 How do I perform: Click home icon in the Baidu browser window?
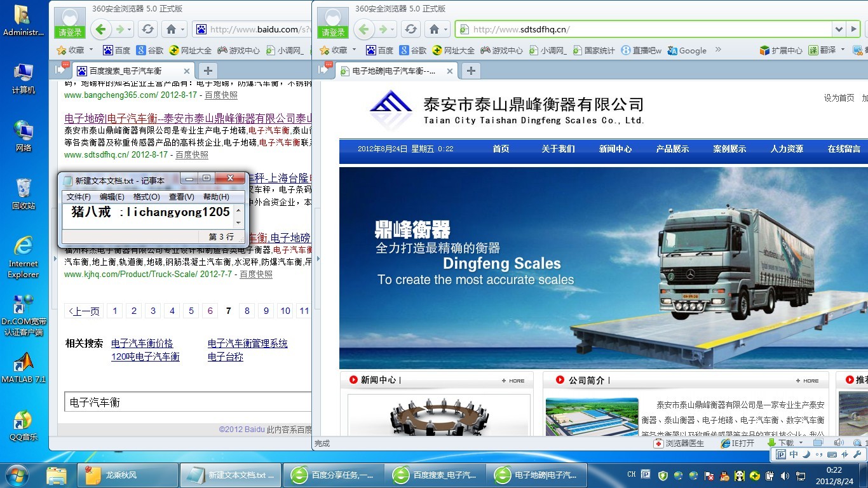[x=172, y=29]
